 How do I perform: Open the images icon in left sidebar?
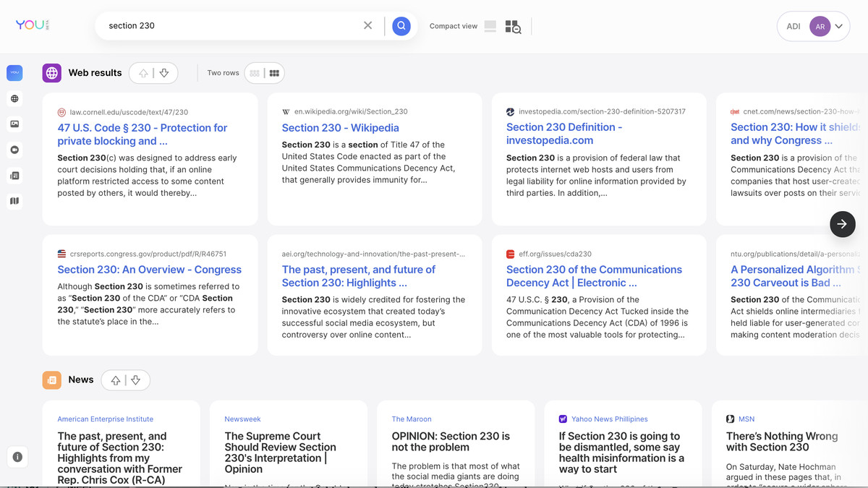14,124
